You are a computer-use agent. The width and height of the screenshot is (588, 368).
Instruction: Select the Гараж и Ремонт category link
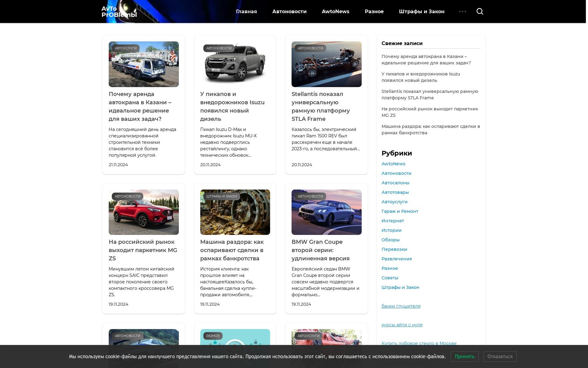click(400, 211)
